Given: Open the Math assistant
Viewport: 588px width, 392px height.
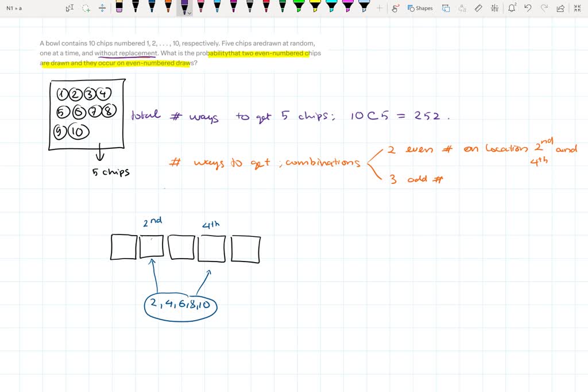Looking at the screenshot, I should 494,8.
